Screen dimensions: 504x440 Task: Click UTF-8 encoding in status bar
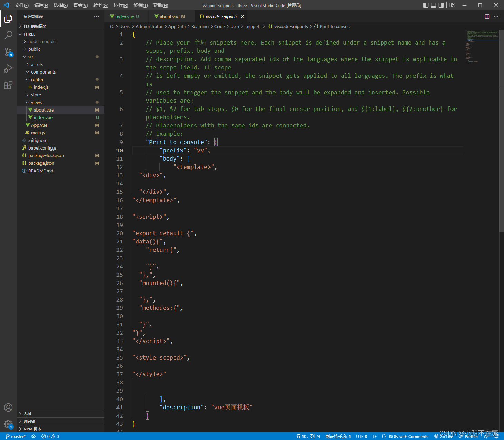pos(362,436)
